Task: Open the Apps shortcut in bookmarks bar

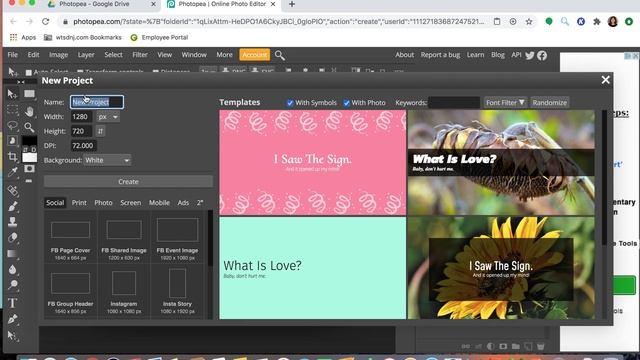Action: (23, 38)
